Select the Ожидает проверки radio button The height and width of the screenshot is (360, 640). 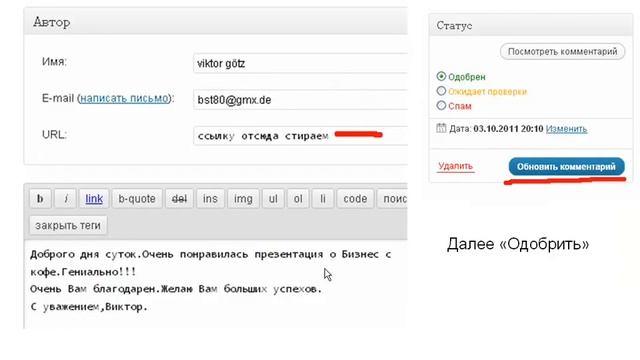click(x=441, y=91)
